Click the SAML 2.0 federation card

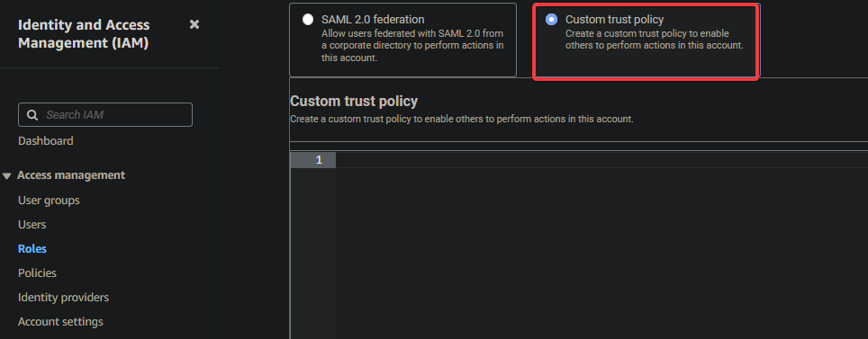[403, 40]
